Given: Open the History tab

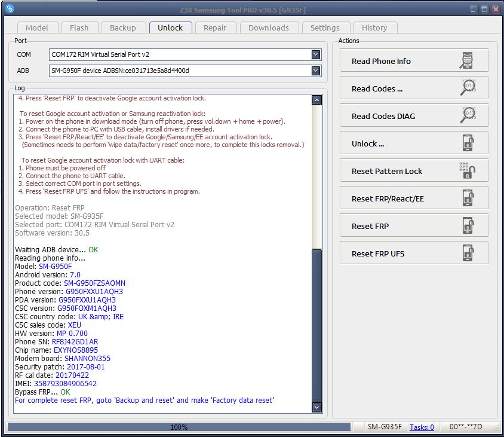Looking at the screenshot, I should (x=374, y=27).
